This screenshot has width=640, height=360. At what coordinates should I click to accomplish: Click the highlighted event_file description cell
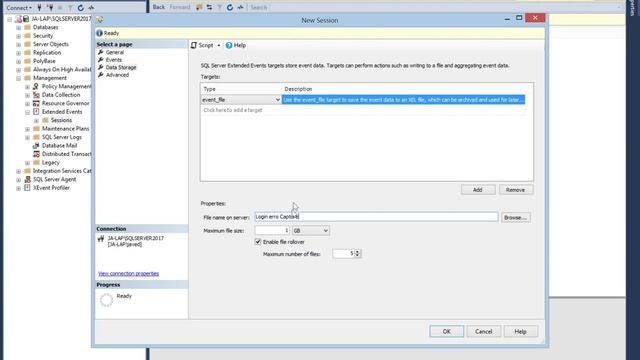click(403, 100)
